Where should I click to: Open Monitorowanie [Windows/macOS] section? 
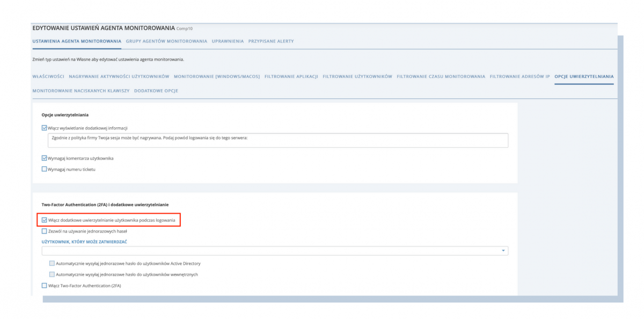click(x=217, y=77)
